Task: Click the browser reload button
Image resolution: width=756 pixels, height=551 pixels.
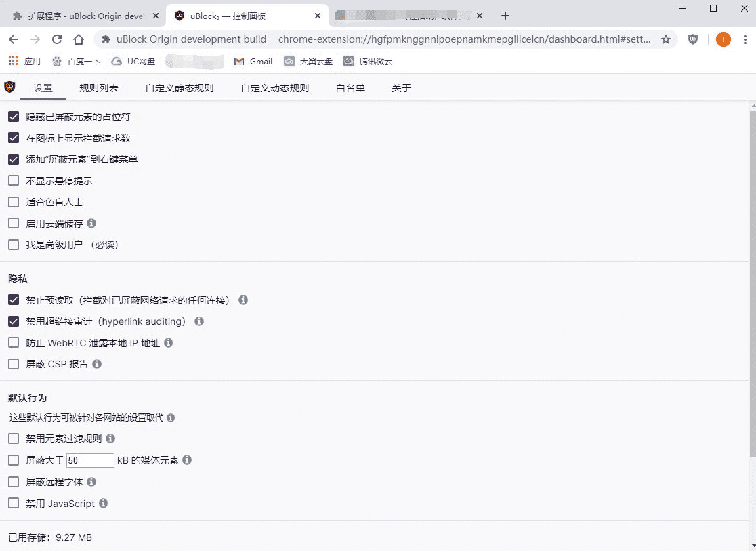Action: pyautogui.click(x=57, y=39)
